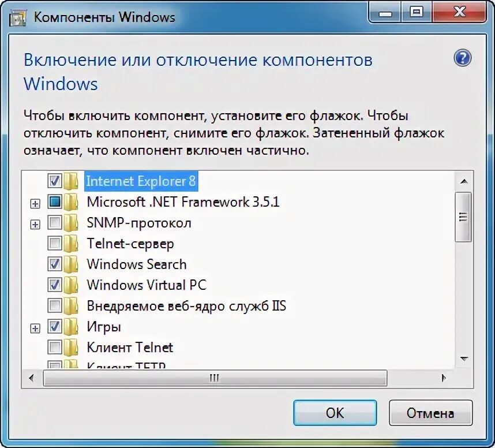Screen dimensions: 495x448
Task: Select the Внедряемое веб-ядро служб IIS item
Action: 186,306
